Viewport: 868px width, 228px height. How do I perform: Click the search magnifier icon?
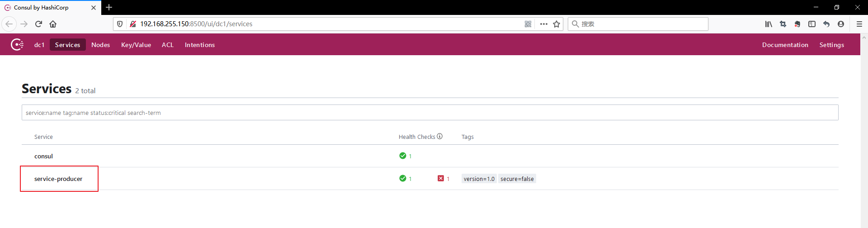tap(576, 24)
